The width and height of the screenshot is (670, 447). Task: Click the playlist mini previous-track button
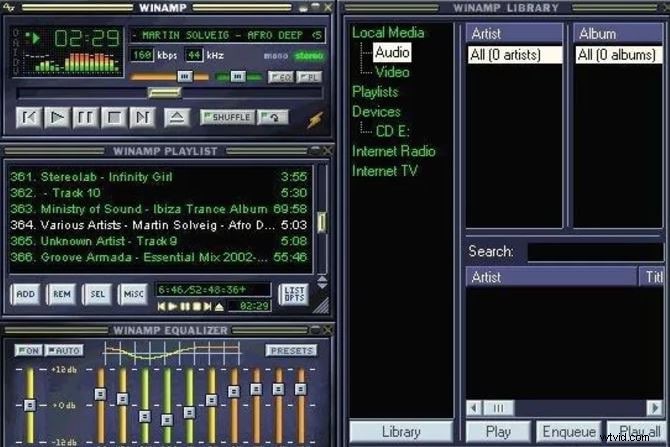(x=162, y=306)
